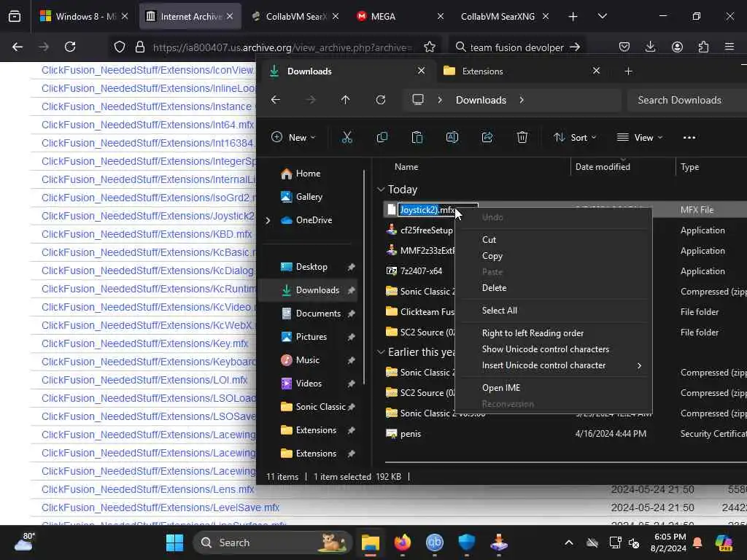Open Firefox extensions puzzle icon

[703, 47]
